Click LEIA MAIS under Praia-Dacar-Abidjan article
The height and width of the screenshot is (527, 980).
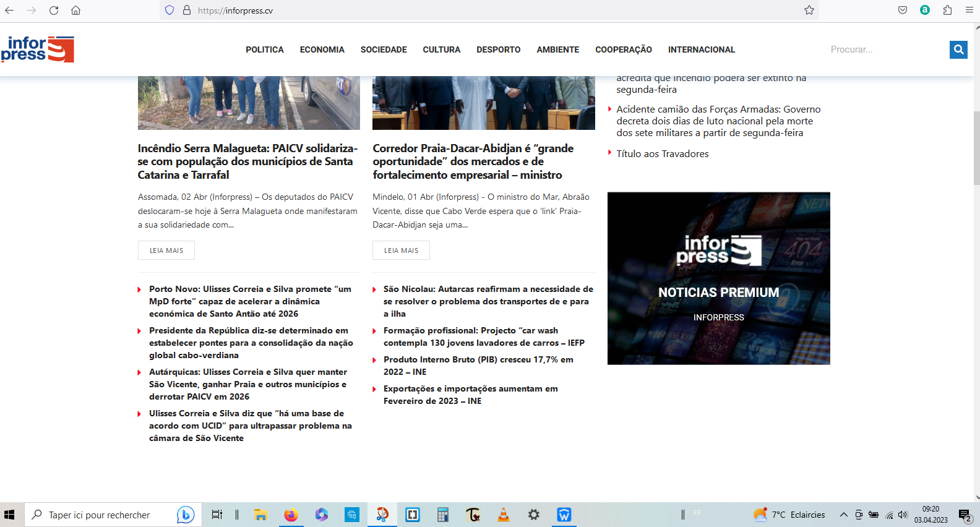401,251
